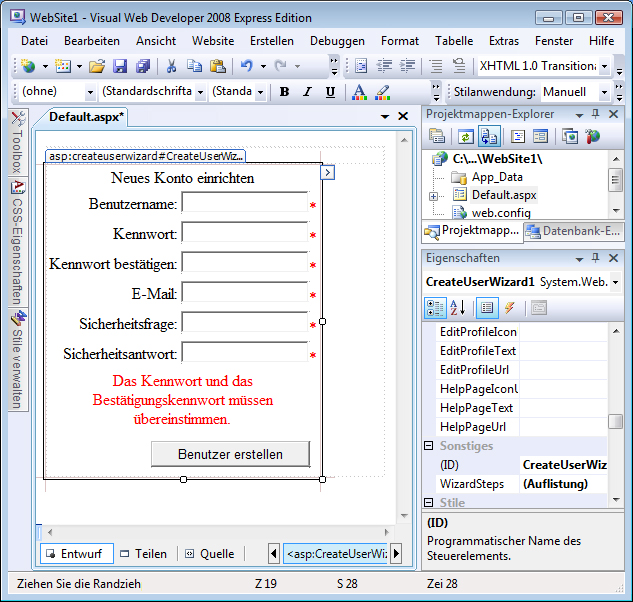Open the (ohne) block format dropdown
This screenshot has width=633, height=602.
(x=90, y=92)
